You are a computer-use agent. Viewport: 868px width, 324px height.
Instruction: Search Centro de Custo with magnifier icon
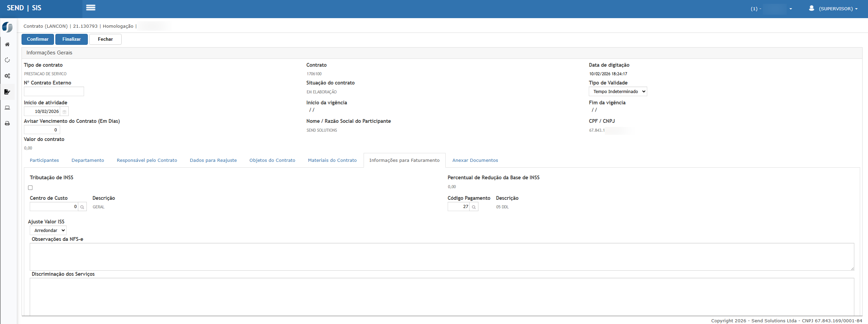[x=82, y=207]
